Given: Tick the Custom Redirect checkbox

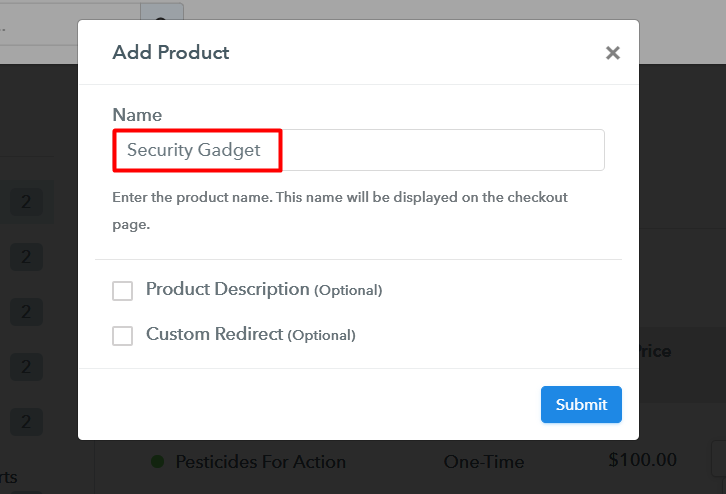Looking at the screenshot, I should click(x=122, y=336).
